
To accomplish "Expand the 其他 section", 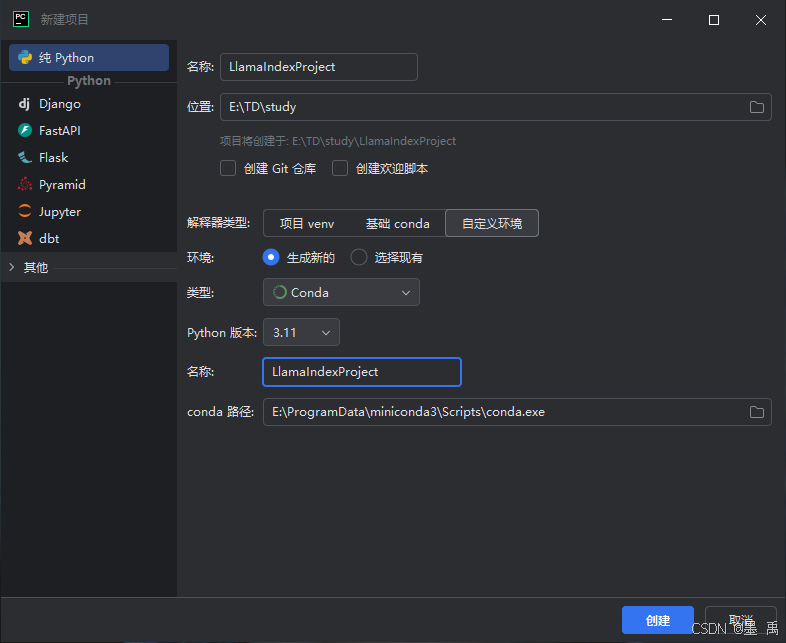I will [12, 267].
